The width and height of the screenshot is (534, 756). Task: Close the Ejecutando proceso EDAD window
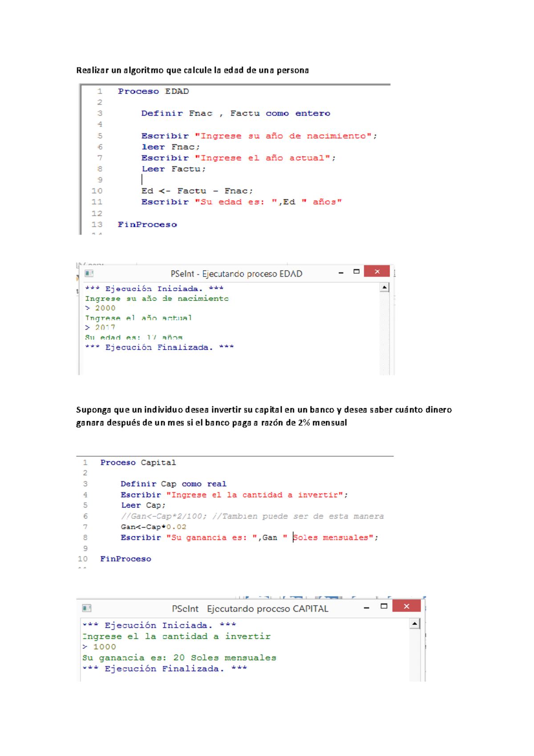[x=376, y=272]
